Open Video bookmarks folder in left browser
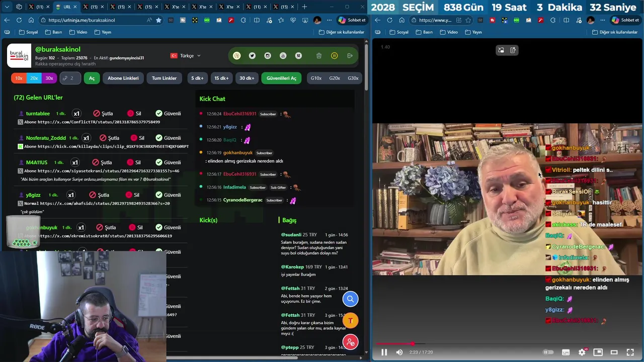This screenshot has height=362, width=644. (x=78, y=32)
